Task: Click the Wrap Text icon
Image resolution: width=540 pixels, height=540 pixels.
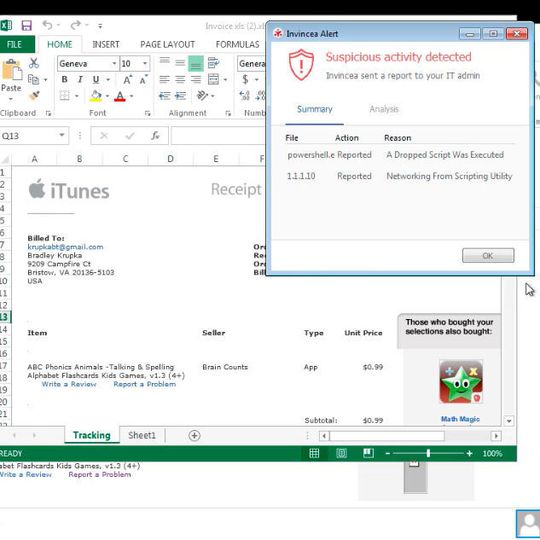Action: coord(213,63)
